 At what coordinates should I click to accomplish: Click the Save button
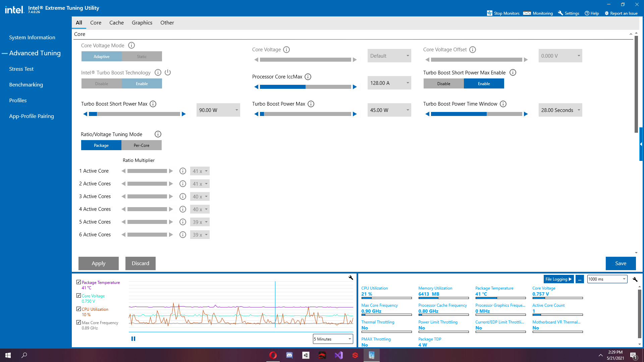click(x=621, y=263)
